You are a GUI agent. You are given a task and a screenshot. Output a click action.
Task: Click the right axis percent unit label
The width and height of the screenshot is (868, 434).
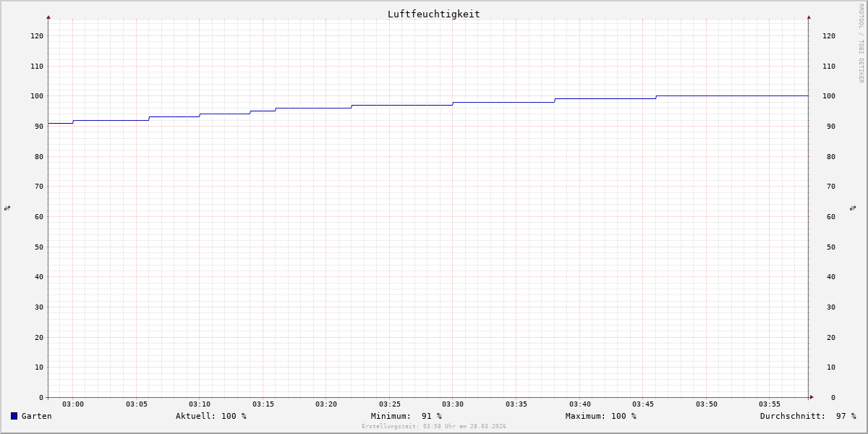click(854, 208)
